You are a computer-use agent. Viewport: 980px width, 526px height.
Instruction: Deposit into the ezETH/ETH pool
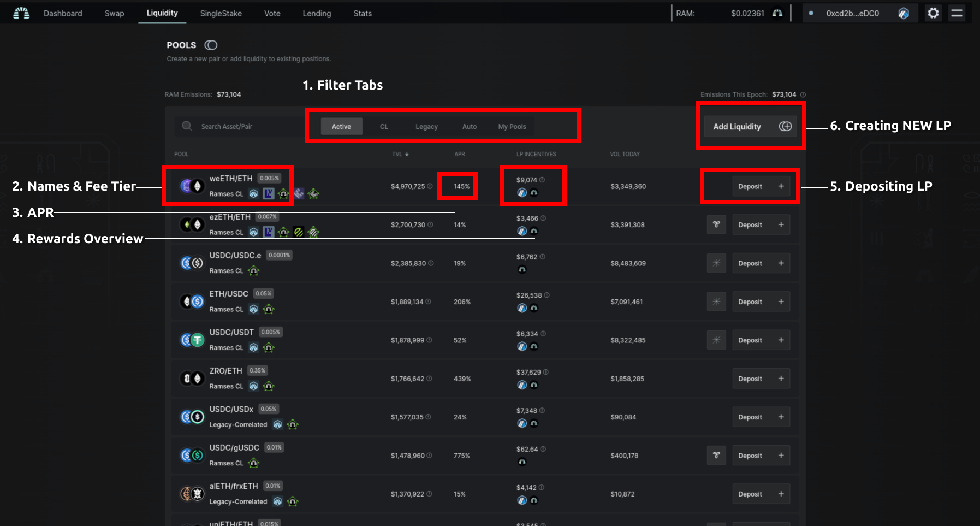click(x=761, y=224)
